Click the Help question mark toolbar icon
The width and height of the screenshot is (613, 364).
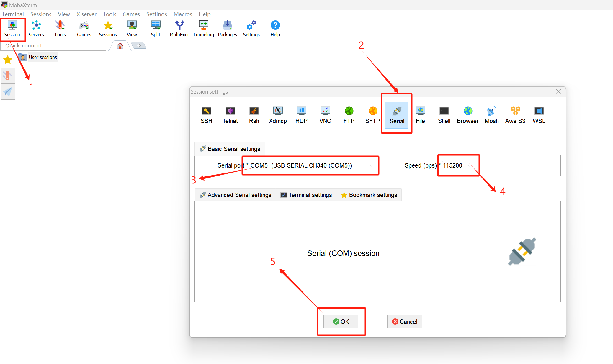coord(275,29)
